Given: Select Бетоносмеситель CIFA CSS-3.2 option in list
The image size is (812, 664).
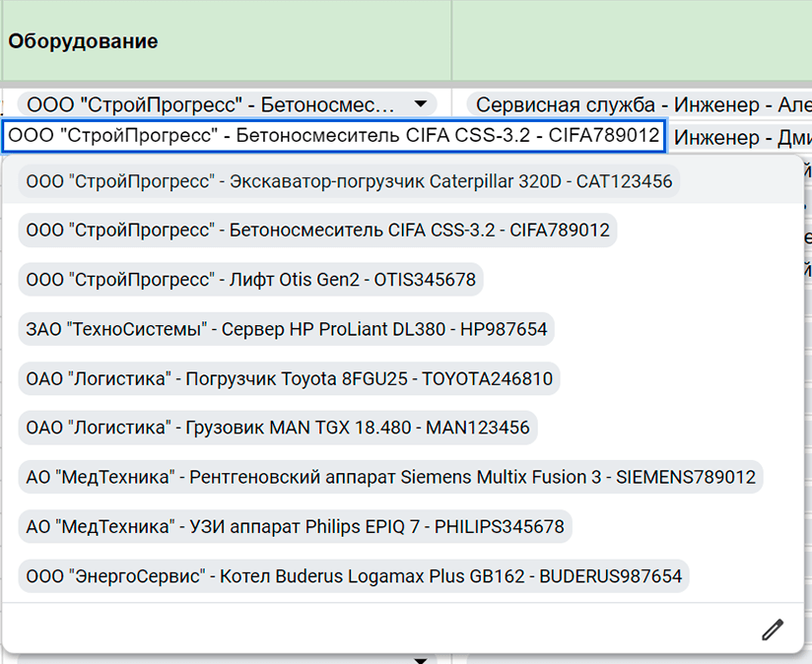Looking at the screenshot, I should [317, 231].
